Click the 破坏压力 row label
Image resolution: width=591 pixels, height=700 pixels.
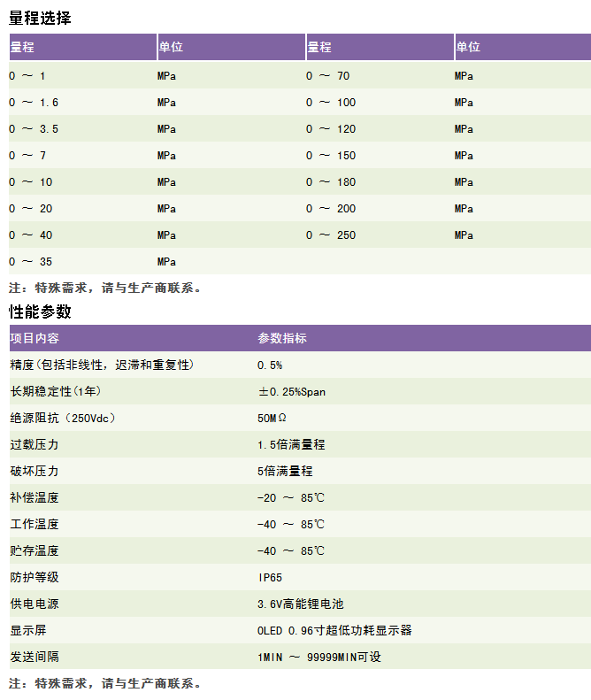[x=34, y=471]
